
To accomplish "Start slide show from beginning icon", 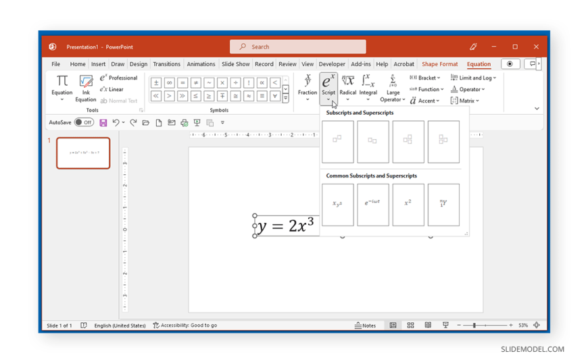I will (x=197, y=123).
